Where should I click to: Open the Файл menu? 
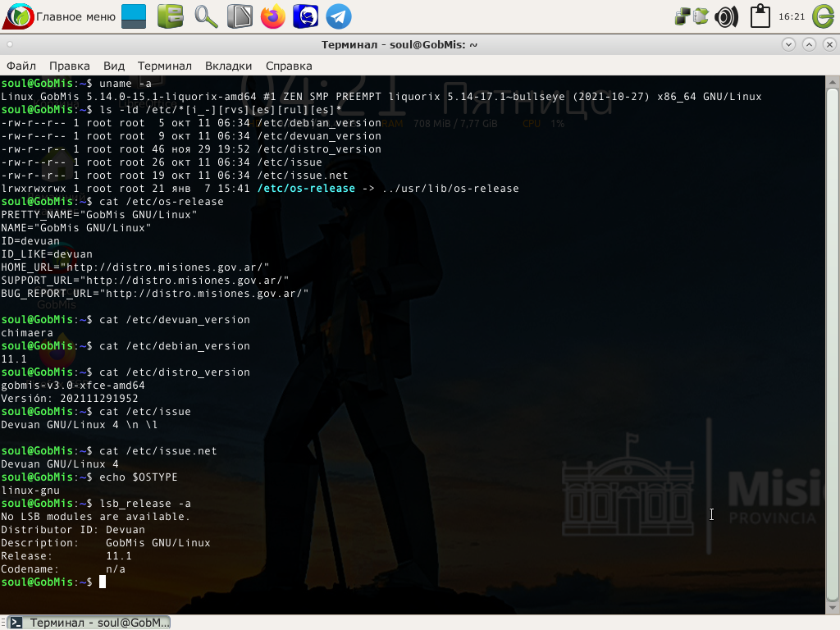tap(21, 66)
